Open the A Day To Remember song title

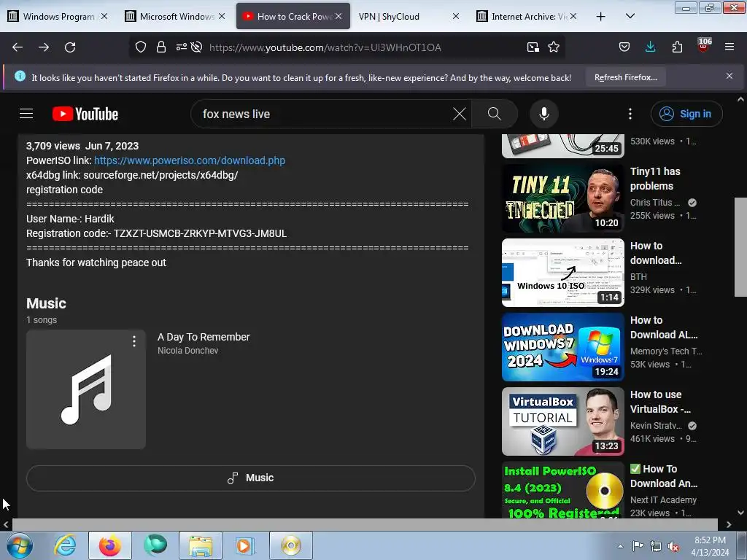click(x=204, y=337)
